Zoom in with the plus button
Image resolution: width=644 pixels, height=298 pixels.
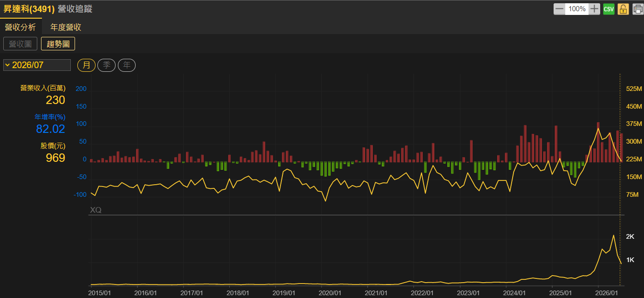point(594,9)
